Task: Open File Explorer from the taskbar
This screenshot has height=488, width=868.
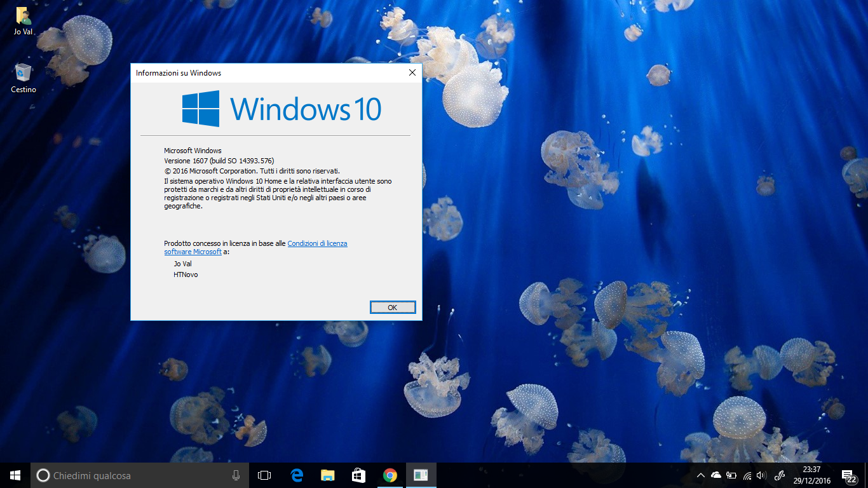Action: click(x=327, y=475)
